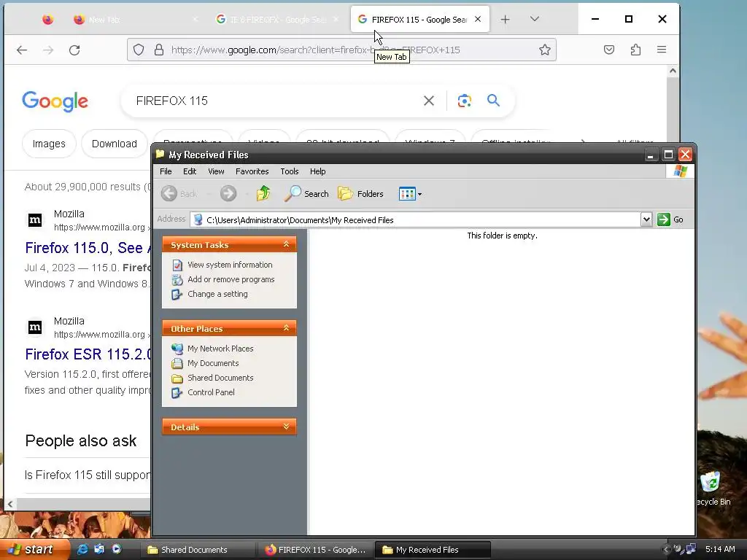Expand the Address bar dropdown arrow
747x560 pixels.
(x=646, y=219)
